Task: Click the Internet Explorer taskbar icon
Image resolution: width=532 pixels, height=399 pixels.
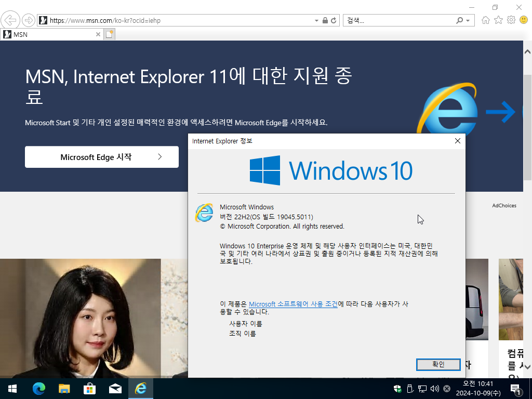Action: pyautogui.click(x=140, y=389)
